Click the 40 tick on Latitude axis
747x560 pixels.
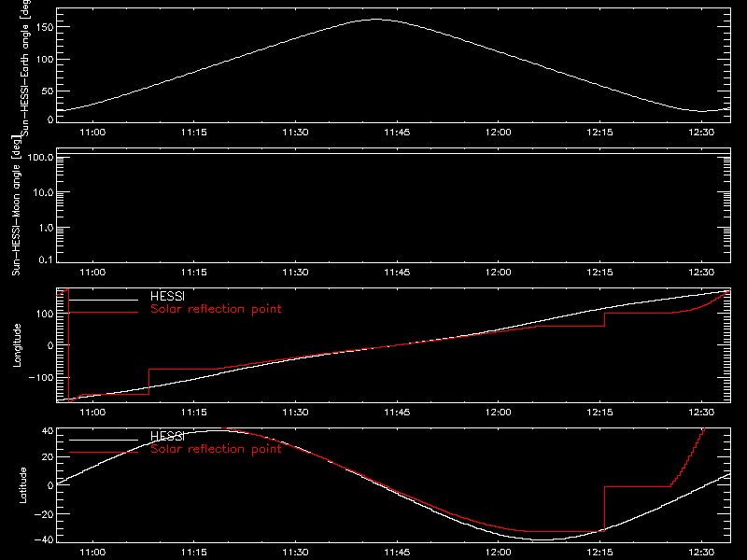[x=48, y=431]
